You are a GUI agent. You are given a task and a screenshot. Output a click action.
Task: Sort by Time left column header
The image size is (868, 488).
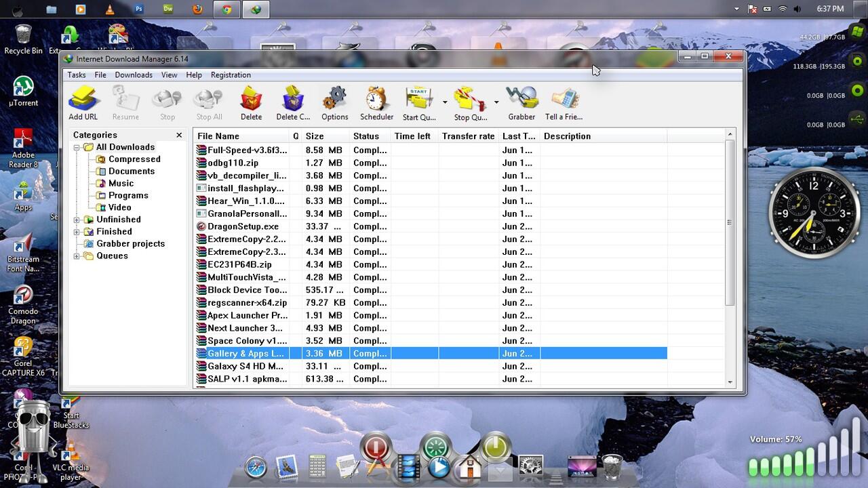click(x=414, y=136)
